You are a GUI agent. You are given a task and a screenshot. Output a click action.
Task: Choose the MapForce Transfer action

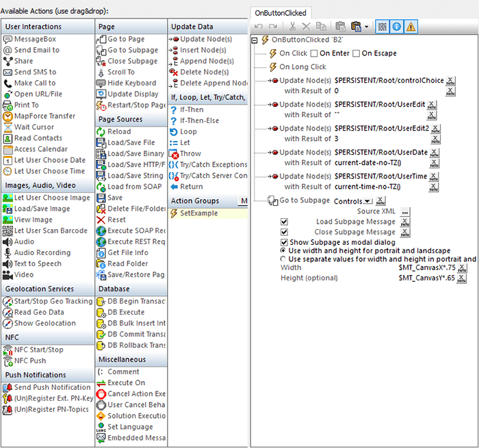[44, 116]
